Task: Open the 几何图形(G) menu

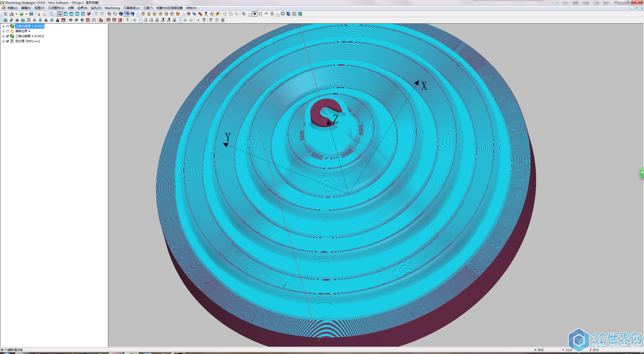Action: 56,8
